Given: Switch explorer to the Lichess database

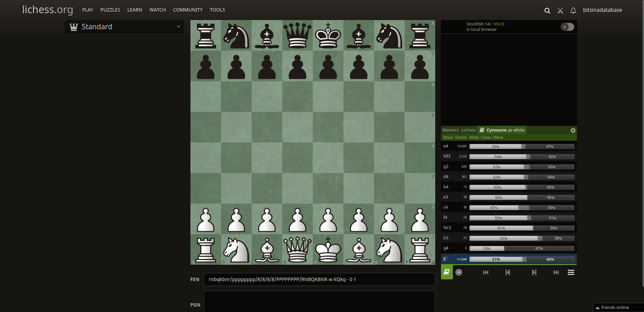Looking at the screenshot, I should 468,130.
